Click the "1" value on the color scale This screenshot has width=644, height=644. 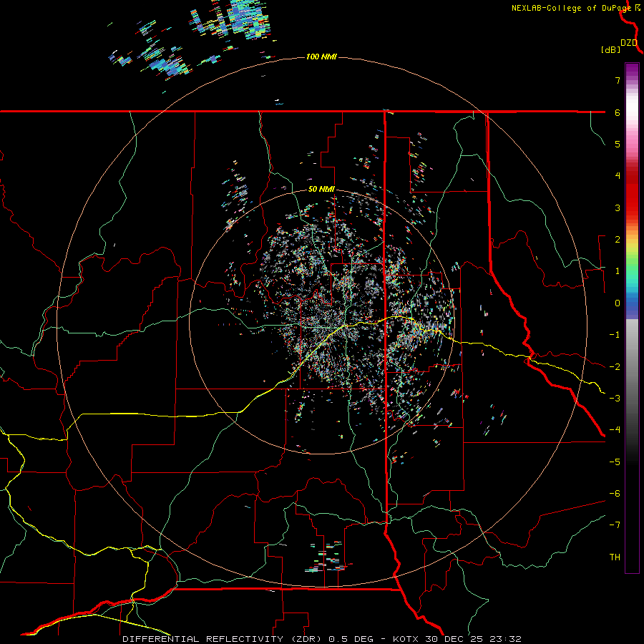[618, 271]
